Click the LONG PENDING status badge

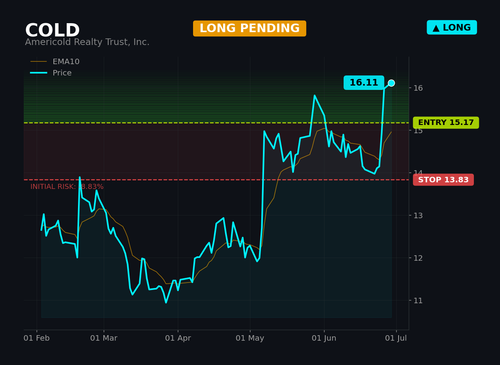tap(249, 28)
